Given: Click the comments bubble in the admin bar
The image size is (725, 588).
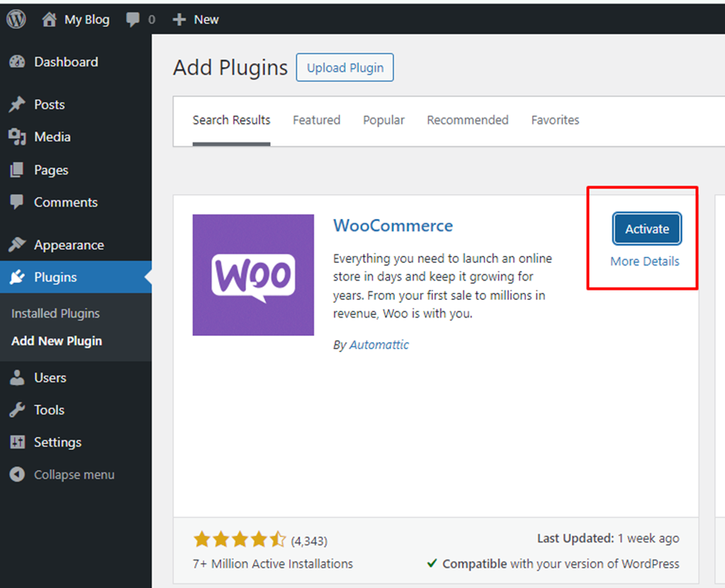Looking at the screenshot, I should pos(131,18).
